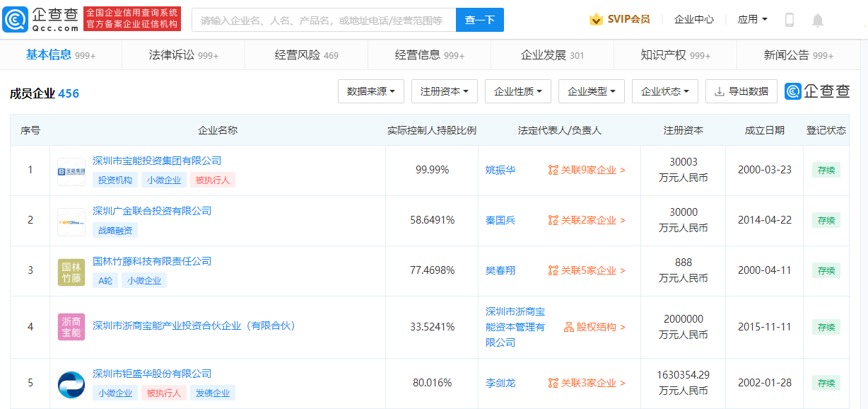Open 国林竹藤科技有限责任公司 link
Image resolution: width=868 pixels, height=409 pixels.
[152, 261]
